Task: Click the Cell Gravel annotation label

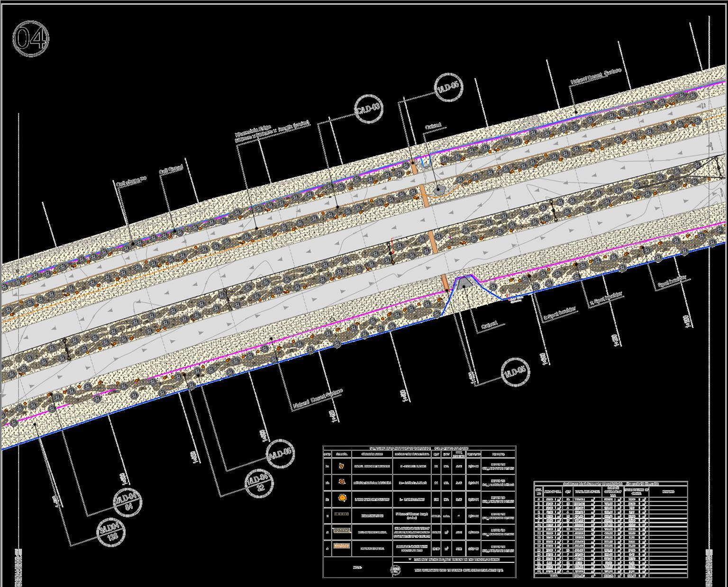Action: 171,171
